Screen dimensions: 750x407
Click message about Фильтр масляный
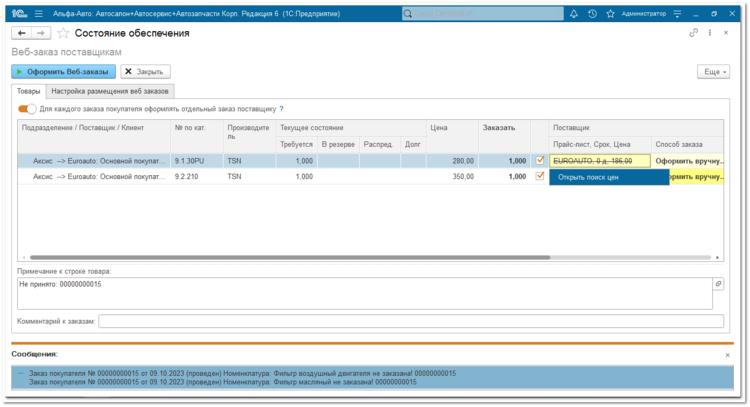(x=223, y=382)
